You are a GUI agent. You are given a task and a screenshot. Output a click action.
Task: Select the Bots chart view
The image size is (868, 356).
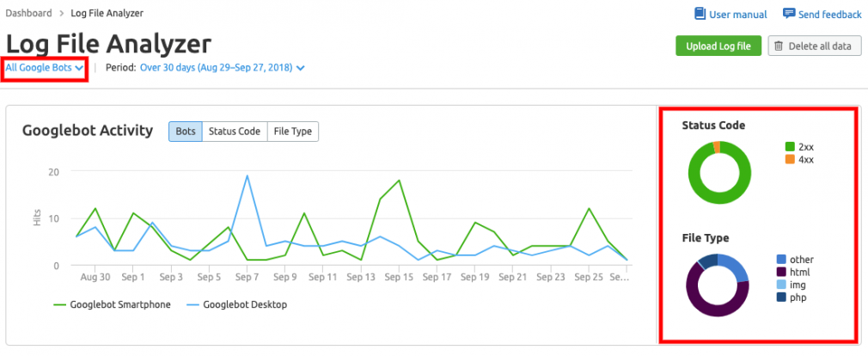186,132
